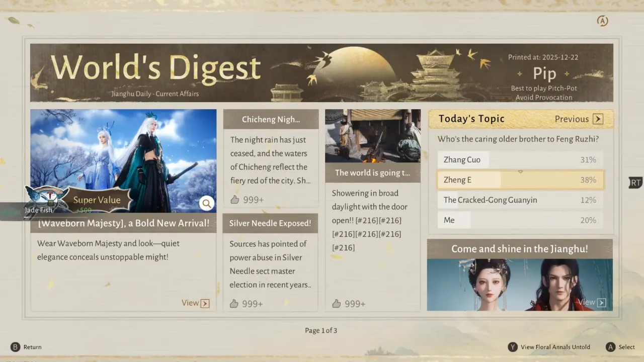Click the Y button View Floral Annals icon
644x362 pixels.
click(513, 347)
